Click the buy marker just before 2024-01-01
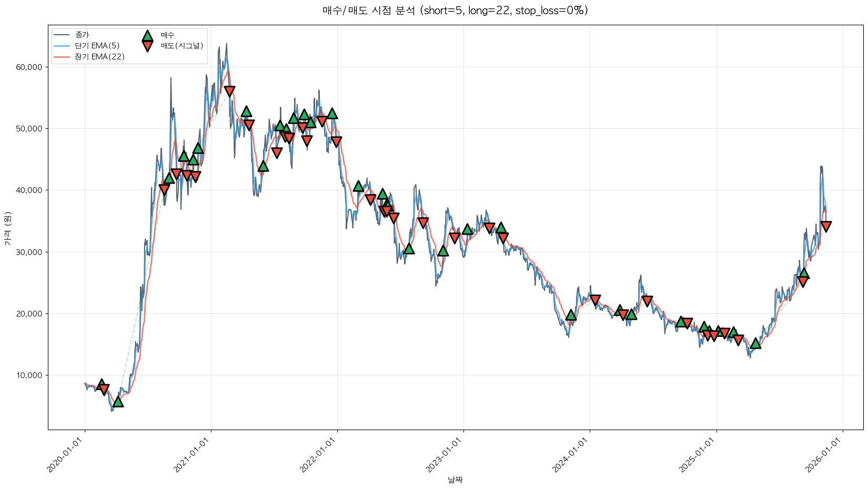 click(x=571, y=315)
